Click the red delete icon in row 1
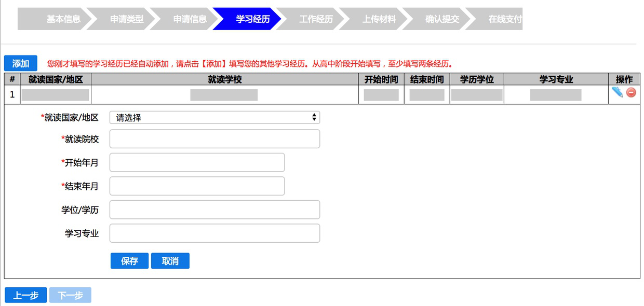The height and width of the screenshot is (306, 644). click(x=631, y=93)
